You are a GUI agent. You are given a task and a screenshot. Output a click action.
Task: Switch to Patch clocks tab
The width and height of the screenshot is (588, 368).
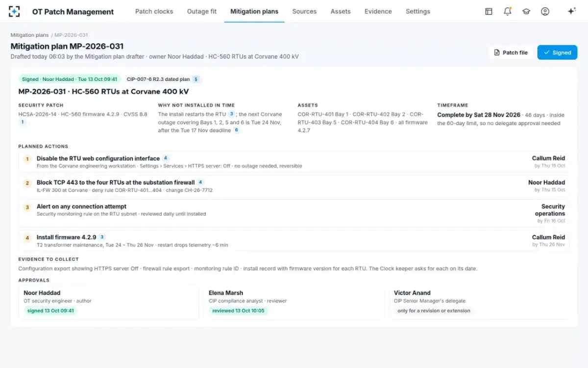tap(154, 11)
